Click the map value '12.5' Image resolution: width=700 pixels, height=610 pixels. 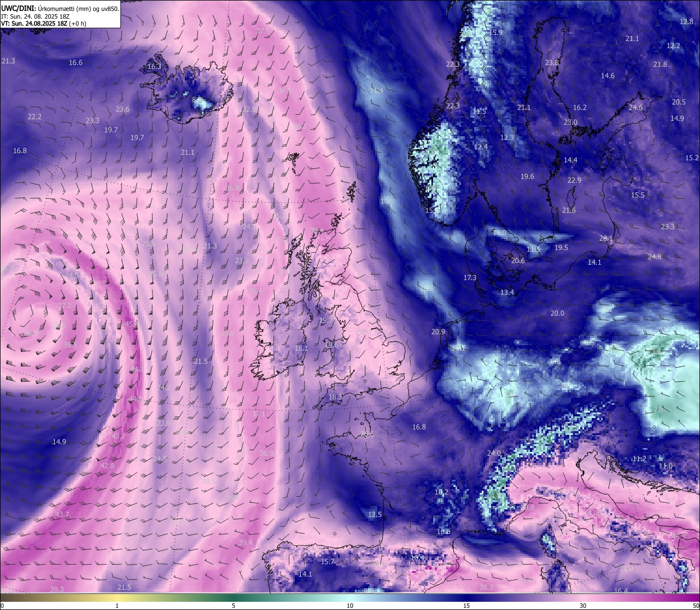pyautogui.click(x=375, y=515)
